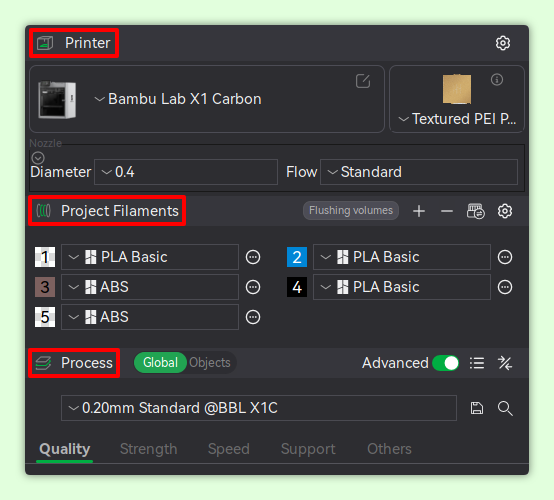Image resolution: width=554 pixels, height=500 pixels.
Task: Select Global process mode
Action: click(x=160, y=363)
